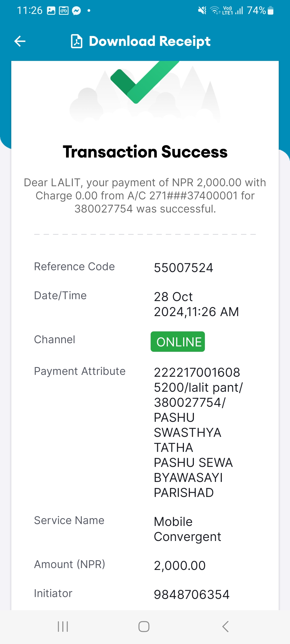The width and height of the screenshot is (290, 644).
Task: Tap the Payment Attribute details text
Action: coord(198,432)
